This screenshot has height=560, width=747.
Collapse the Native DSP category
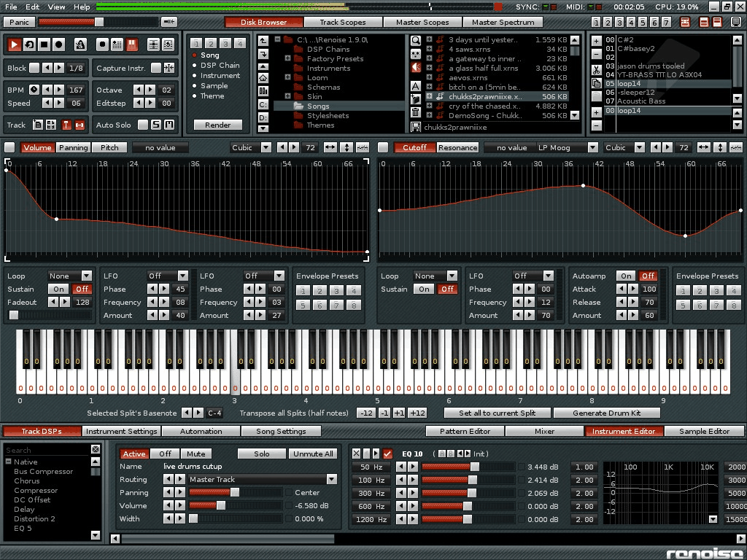(9, 462)
